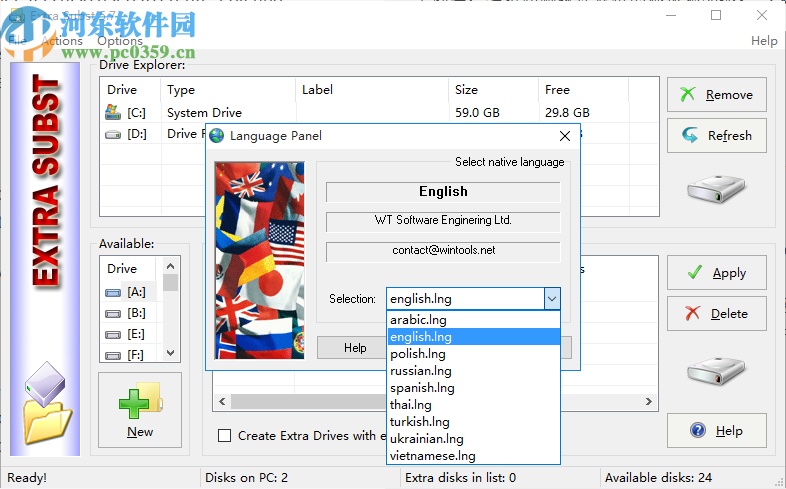Image resolution: width=786 pixels, height=489 pixels.
Task: Click the Drive header in Available list
Action: tap(128, 269)
